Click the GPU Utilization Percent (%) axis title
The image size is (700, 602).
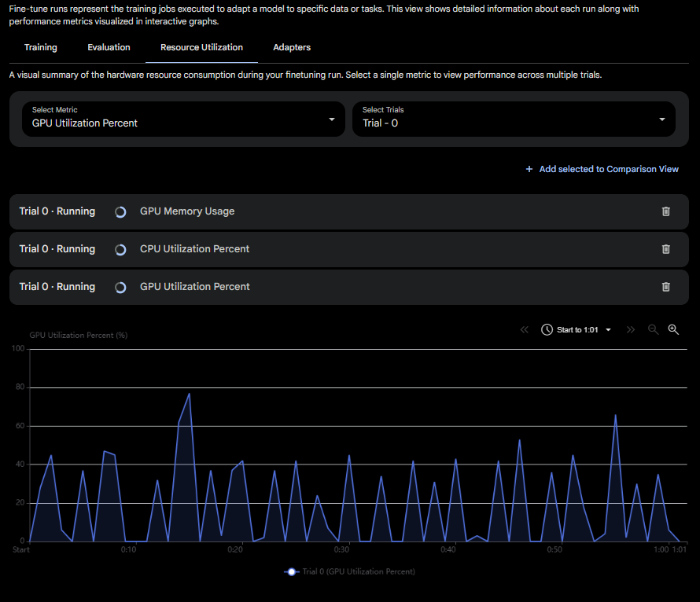[79, 335]
